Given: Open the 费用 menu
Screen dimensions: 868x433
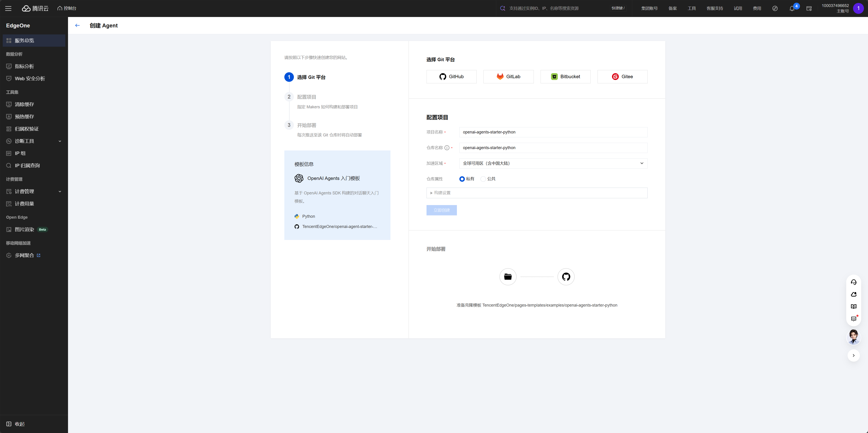Looking at the screenshot, I should tap(757, 8).
